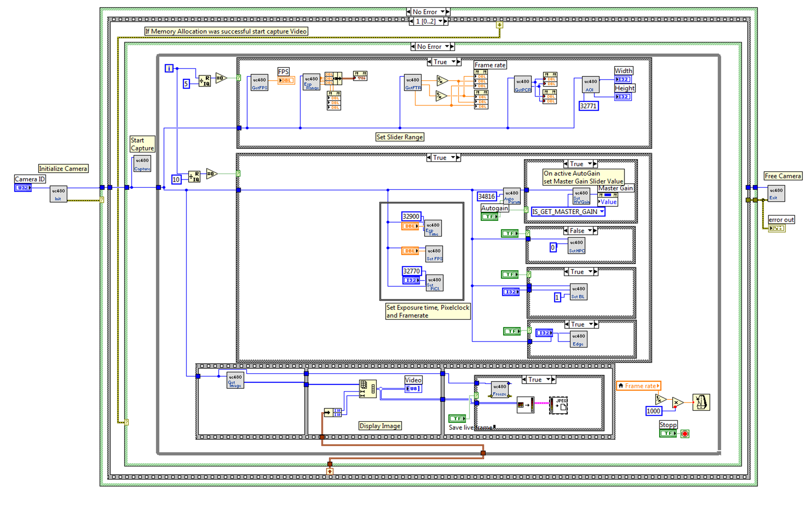812x511 pixels.
Task: Select the uc480 Exp Range VI node
Action: click(311, 82)
